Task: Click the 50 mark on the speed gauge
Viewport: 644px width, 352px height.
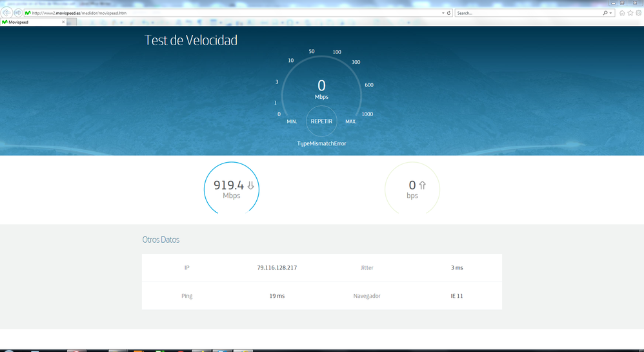Action: pos(312,52)
